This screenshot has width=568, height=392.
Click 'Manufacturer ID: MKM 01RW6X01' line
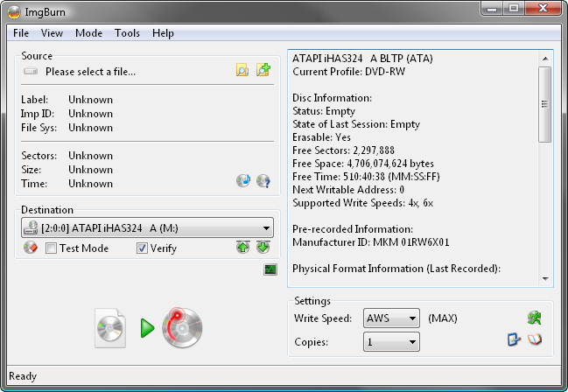click(371, 242)
